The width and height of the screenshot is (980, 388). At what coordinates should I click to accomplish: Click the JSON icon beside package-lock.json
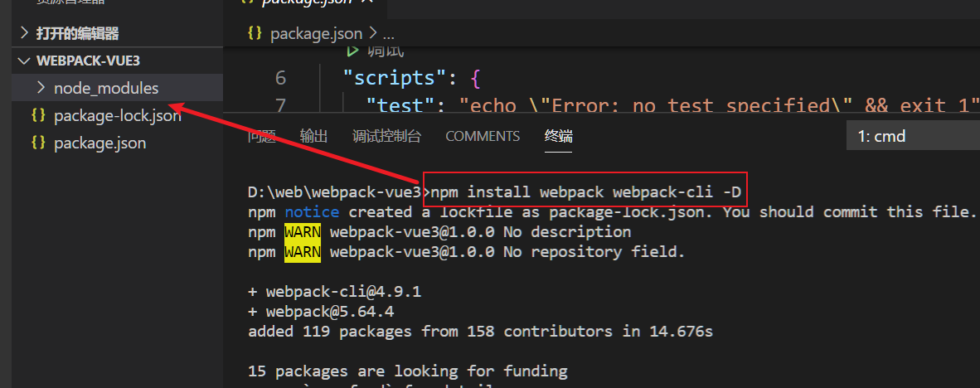click(37, 115)
